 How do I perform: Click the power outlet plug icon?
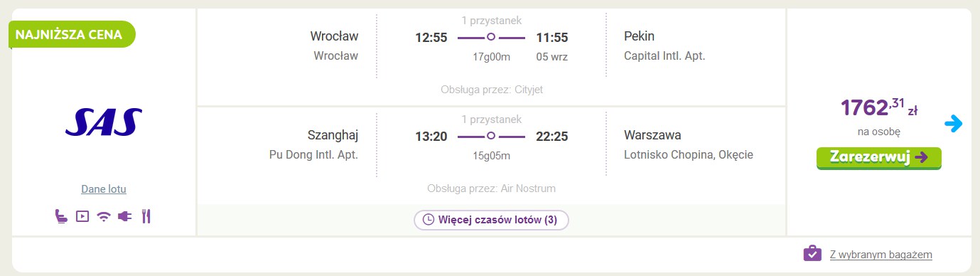[125, 216]
